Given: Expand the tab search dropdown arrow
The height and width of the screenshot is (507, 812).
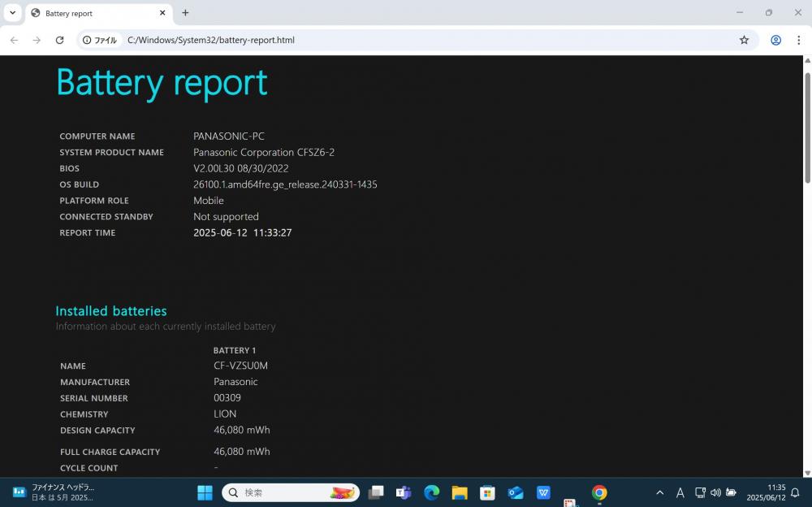Looking at the screenshot, I should coord(12,13).
